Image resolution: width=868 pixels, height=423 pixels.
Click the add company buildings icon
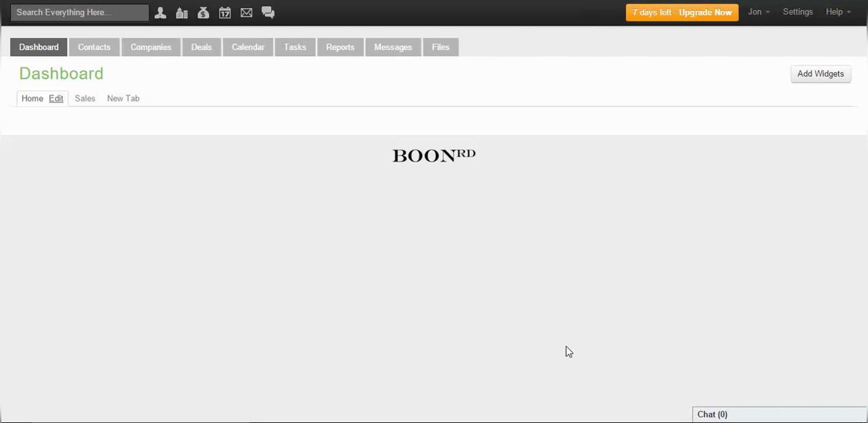pyautogui.click(x=182, y=12)
